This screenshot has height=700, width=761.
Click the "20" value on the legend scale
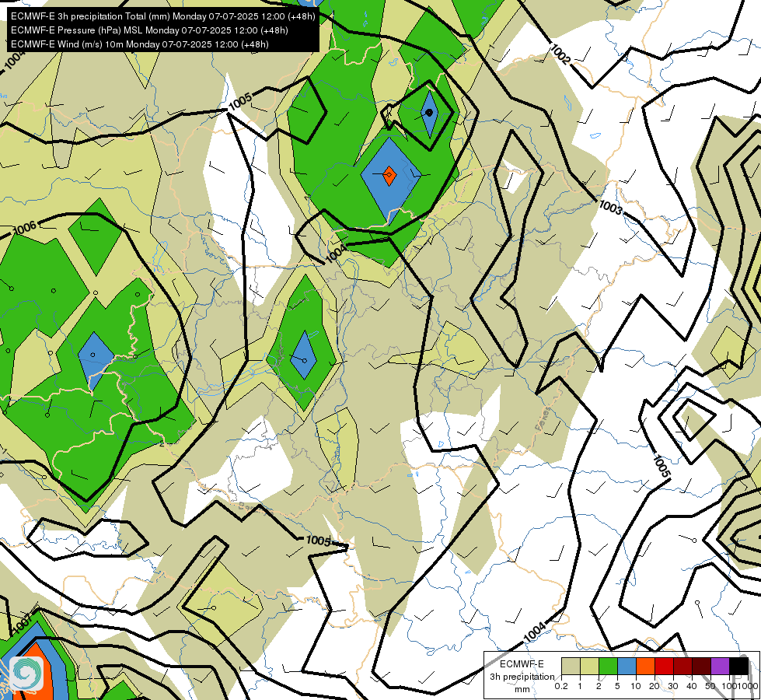tap(655, 686)
